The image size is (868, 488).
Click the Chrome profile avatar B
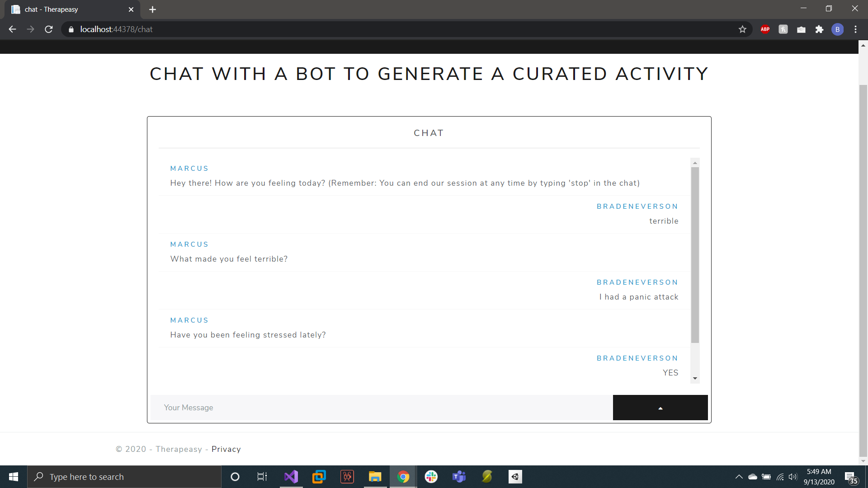(837, 29)
